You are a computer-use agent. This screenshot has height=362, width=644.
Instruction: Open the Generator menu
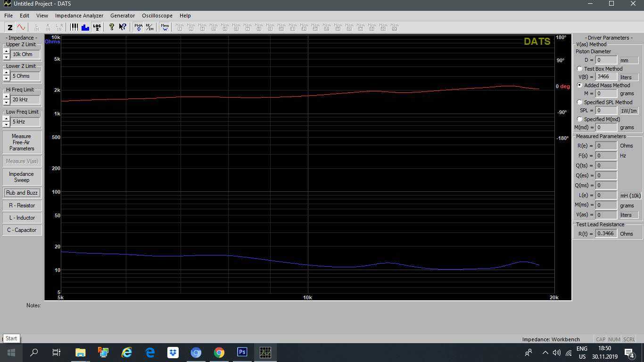(123, 16)
